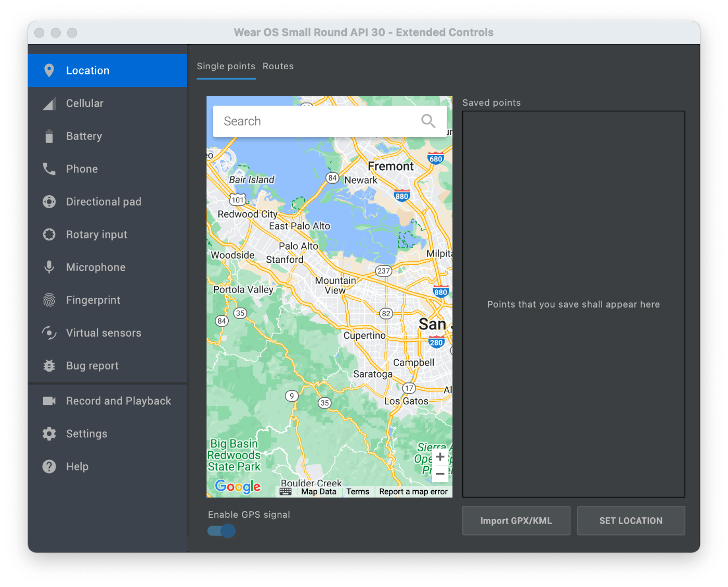This screenshot has height=587, width=728.
Task: Open the Help section
Action: [108, 466]
